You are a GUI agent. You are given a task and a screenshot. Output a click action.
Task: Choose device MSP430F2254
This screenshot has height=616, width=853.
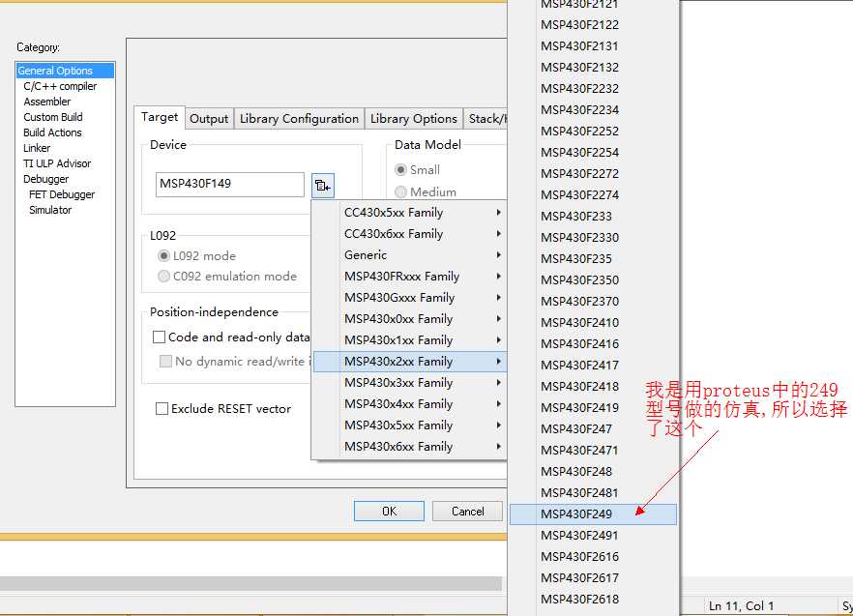[x=593, y=152]
